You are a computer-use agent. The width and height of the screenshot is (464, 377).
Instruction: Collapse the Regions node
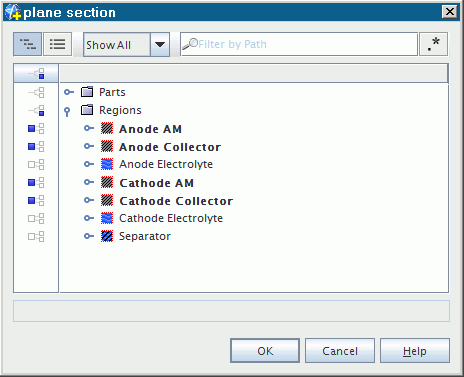tap(67, 112)
